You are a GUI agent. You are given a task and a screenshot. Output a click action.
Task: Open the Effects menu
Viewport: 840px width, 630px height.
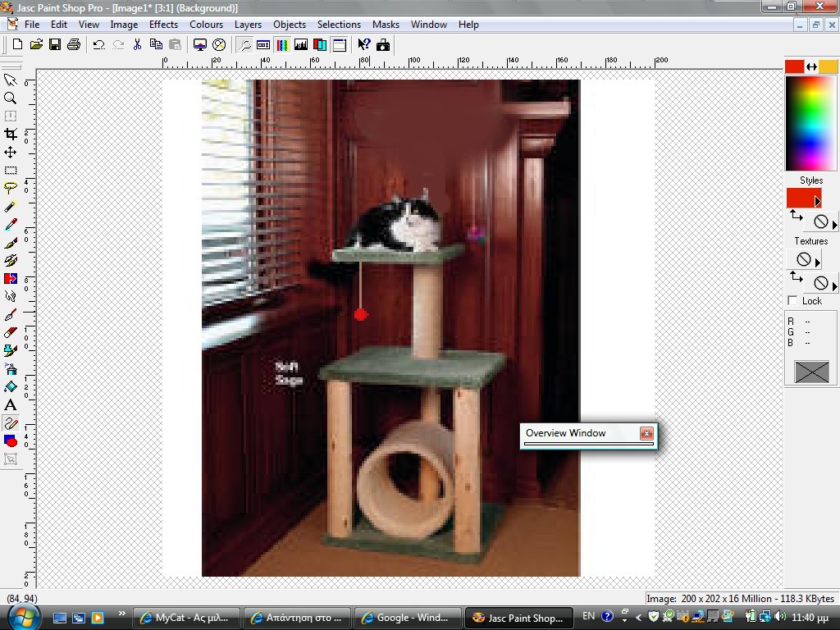(x=163, y=25)
